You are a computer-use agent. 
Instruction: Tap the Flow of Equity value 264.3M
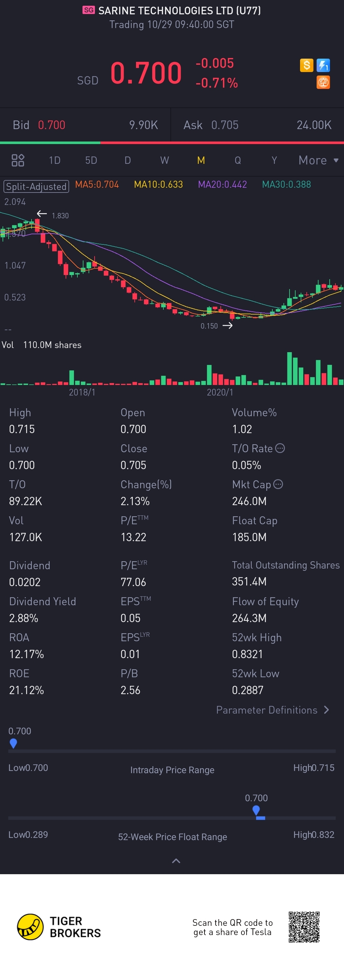249,618
